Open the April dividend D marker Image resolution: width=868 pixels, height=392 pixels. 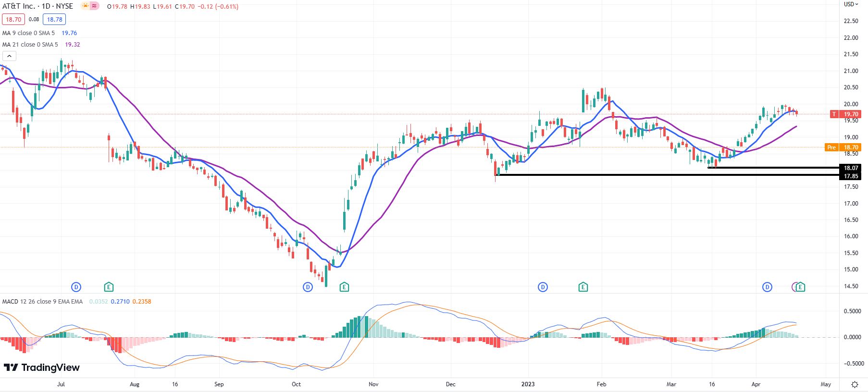tap(768, 287)
